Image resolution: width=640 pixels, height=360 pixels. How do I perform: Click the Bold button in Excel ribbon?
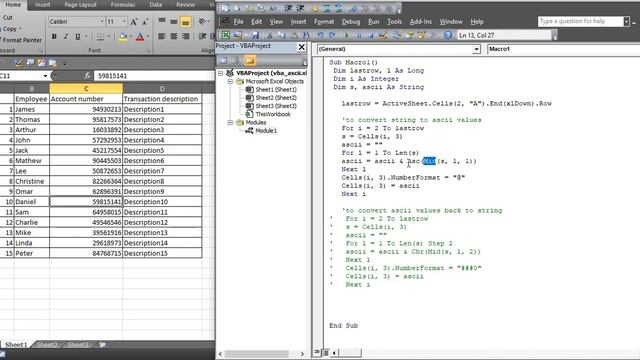pyautogui.click(x=54, y=37)
